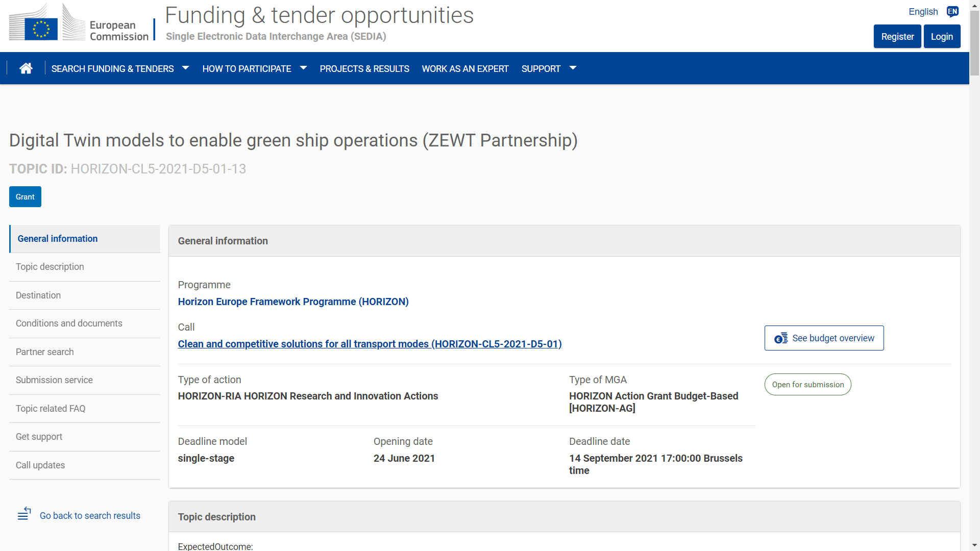Open Conditions and documents section

(x=85, y=323)
